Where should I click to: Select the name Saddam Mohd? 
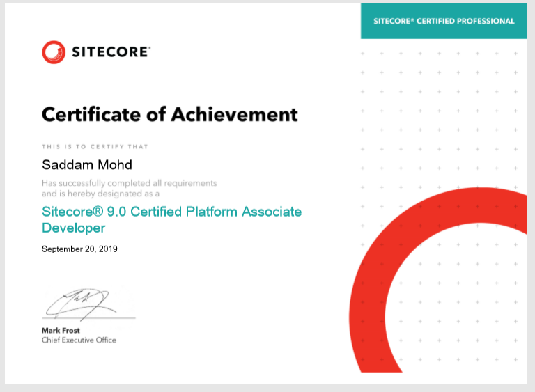click(87, 165)
